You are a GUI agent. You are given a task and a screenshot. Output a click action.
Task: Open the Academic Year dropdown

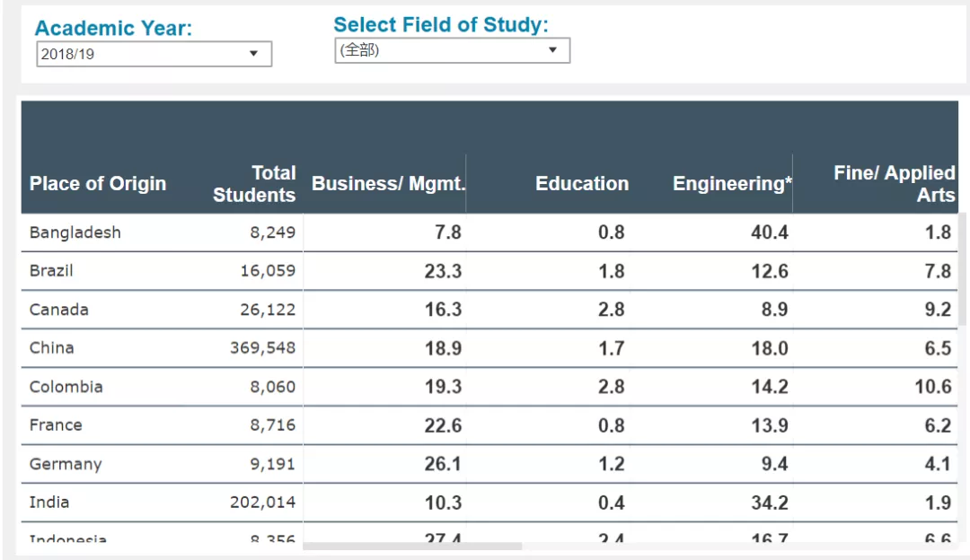154,54
